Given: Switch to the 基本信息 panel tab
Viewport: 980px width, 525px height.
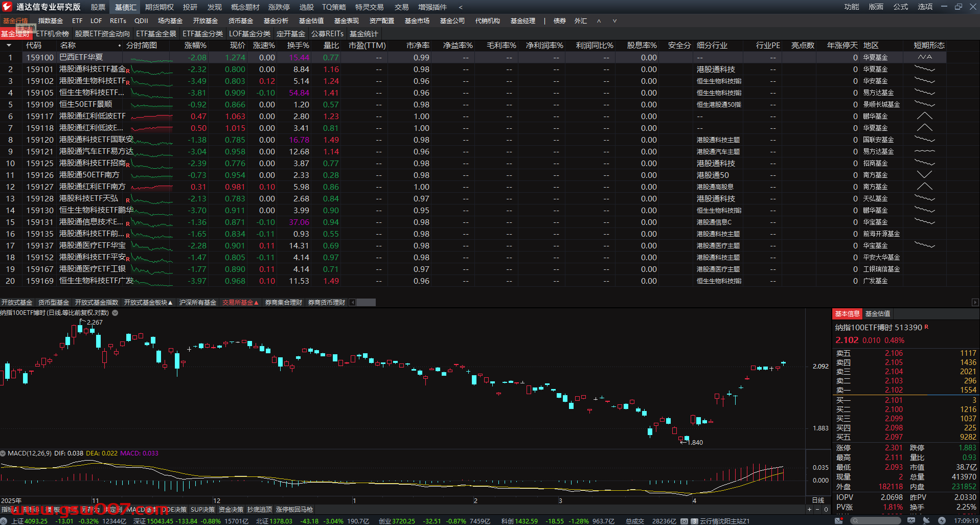Looking at the screenshot, I should point(847,314).
